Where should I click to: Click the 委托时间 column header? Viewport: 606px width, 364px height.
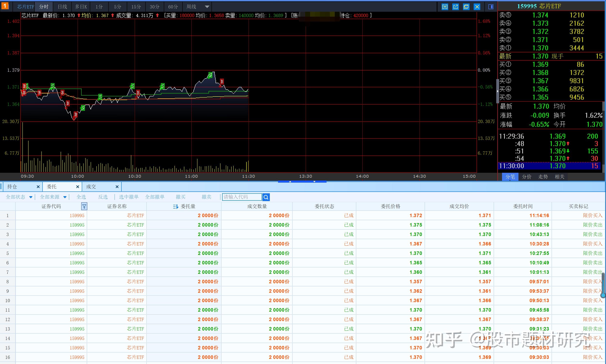523,206
